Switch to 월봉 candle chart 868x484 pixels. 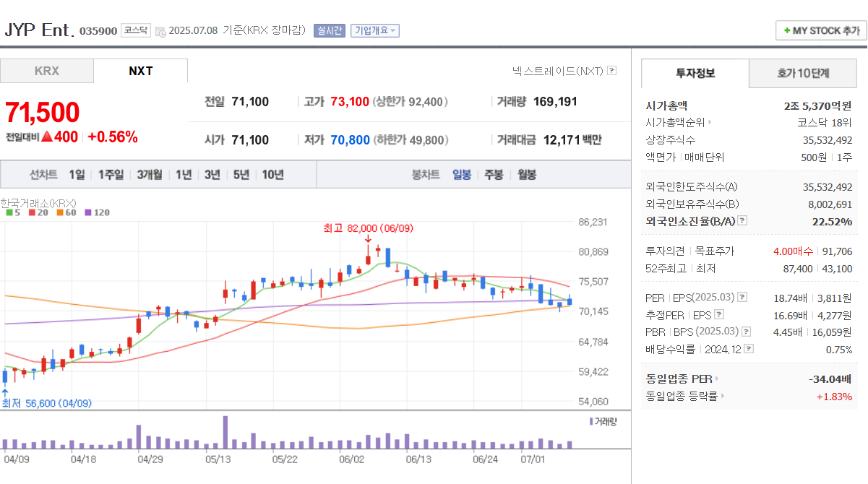click(x=526, y=174)
